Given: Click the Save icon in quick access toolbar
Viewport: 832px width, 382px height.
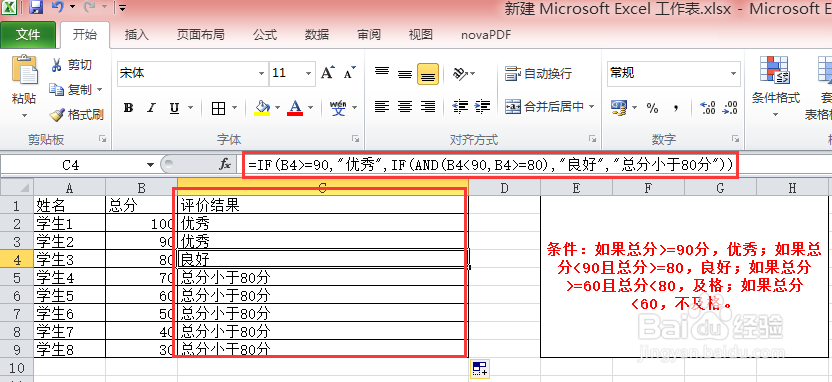Looking at the screenshot, I should (36, 7).
